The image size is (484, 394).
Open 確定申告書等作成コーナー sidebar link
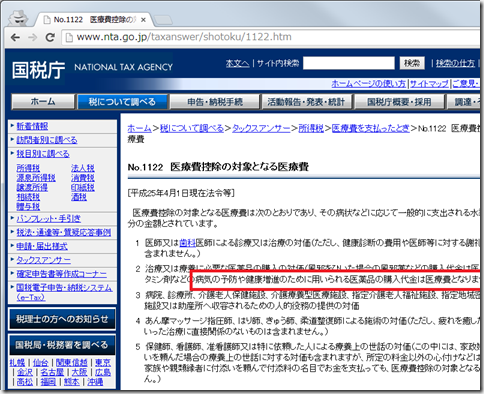pyautogui.click(x=62, y=274)
